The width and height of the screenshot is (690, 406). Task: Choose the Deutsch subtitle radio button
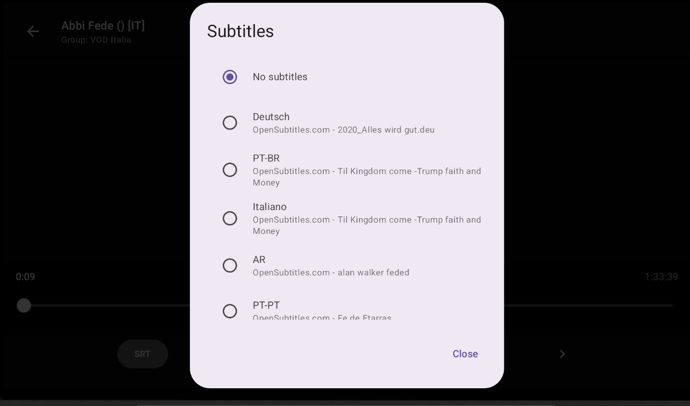[x=230, y=123]
